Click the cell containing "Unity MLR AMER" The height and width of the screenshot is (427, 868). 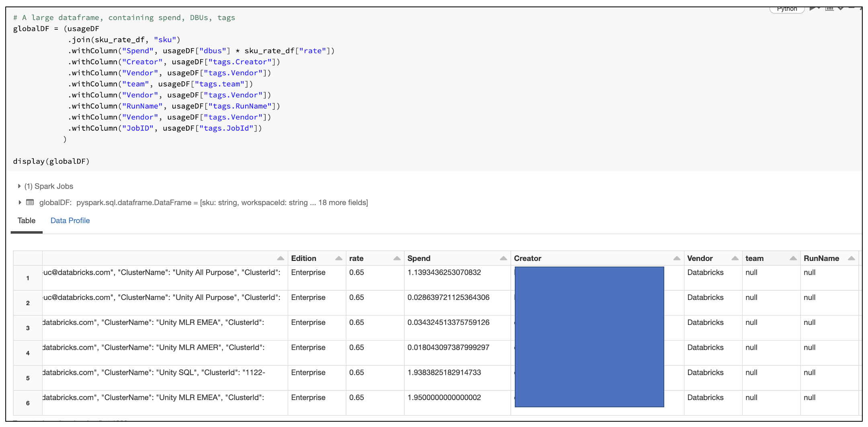(165, 353)
